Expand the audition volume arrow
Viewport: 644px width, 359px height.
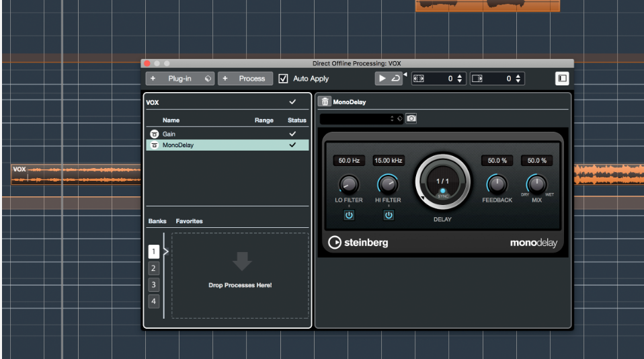(405, 75)
